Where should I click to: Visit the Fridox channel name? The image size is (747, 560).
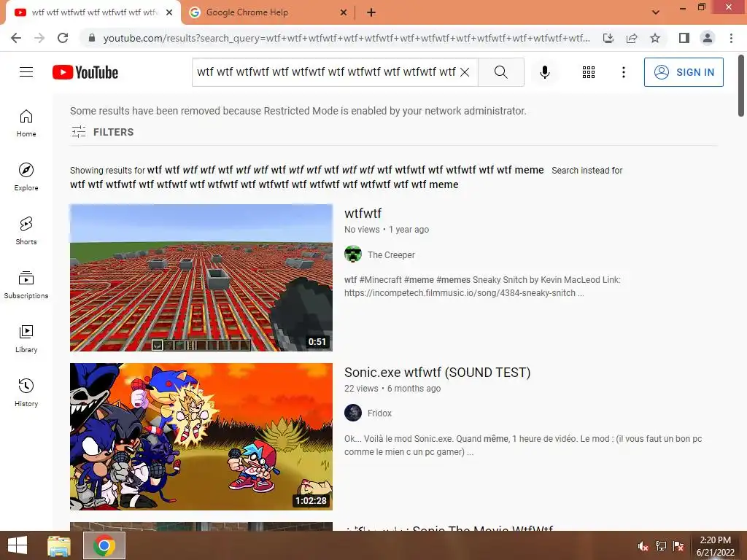[x=379, y=413]
